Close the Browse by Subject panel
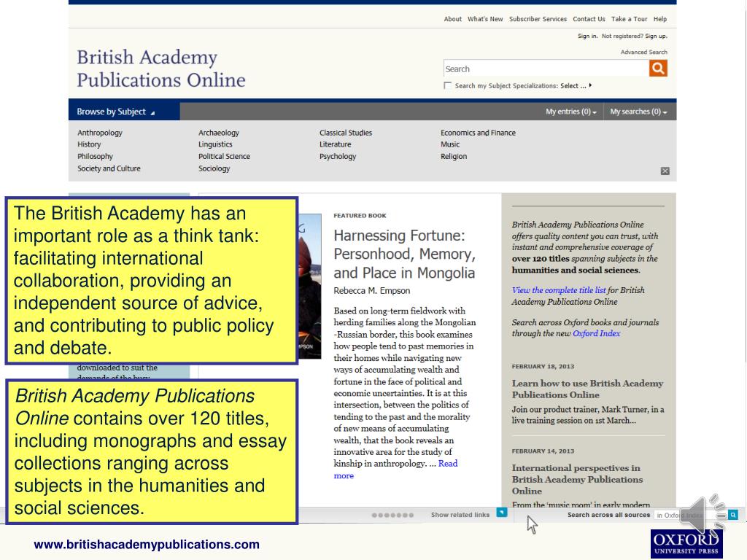 tap(665, 171)
